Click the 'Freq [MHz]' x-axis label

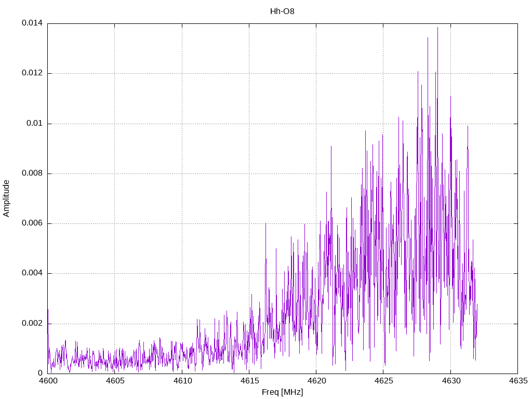point(282,392)
